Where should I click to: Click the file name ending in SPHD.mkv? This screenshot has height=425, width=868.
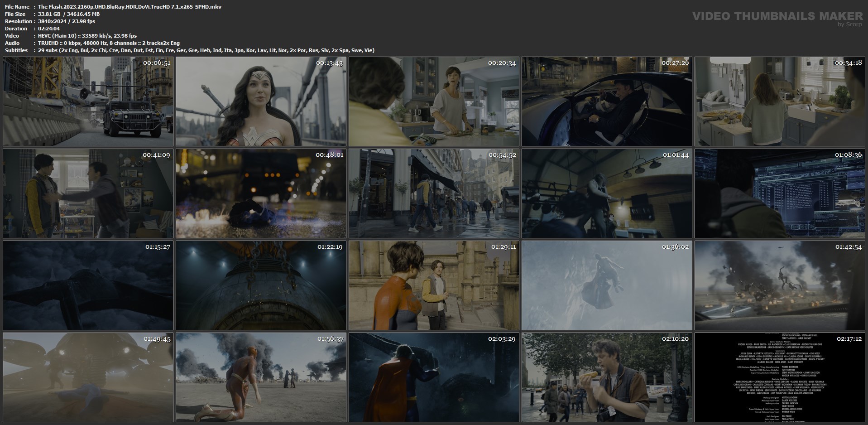click(129, 7)
